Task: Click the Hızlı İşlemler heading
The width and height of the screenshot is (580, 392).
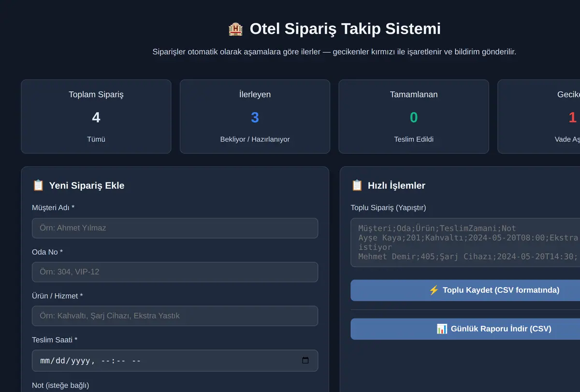Action: pyautogui.click(x=396, y=185)
